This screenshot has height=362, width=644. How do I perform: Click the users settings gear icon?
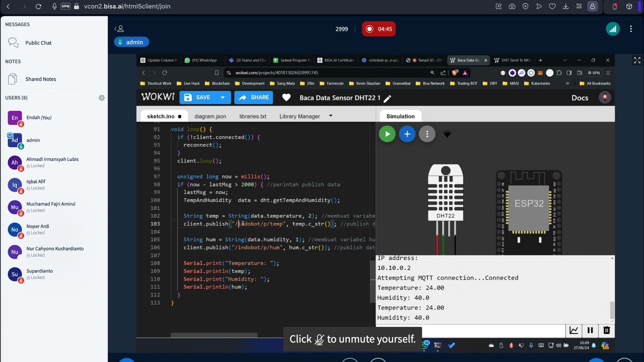pyautogui.click(x=102, y=98)
